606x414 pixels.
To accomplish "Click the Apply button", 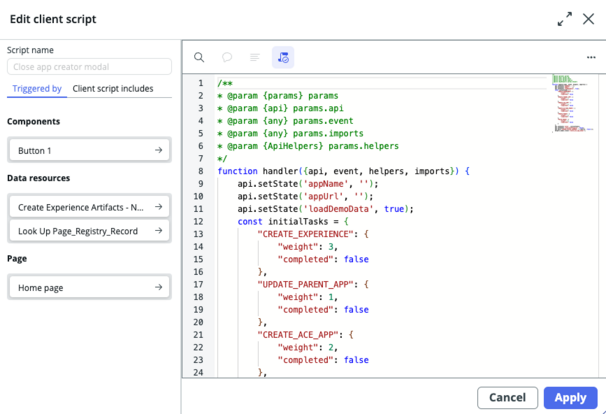I will 570,397.
